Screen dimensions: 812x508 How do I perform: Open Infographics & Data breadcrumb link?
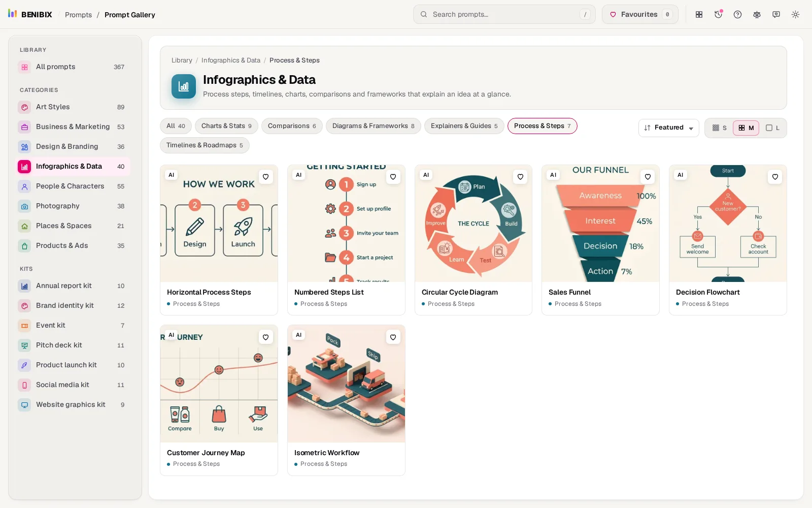(x=231, y=60)
